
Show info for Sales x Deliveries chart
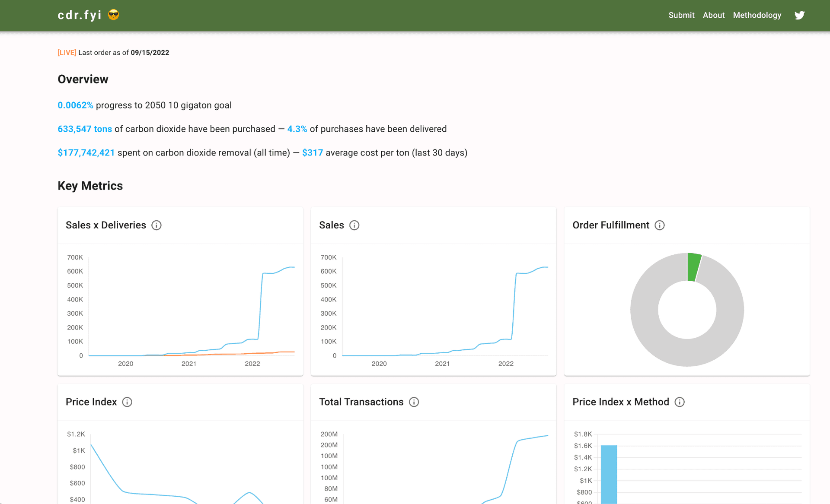[156, 225]
